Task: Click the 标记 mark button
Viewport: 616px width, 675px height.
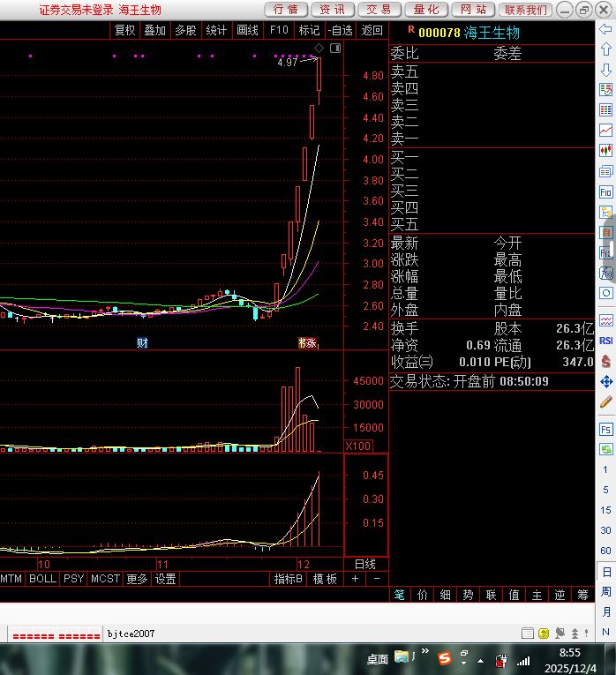Action: point(309,30)
